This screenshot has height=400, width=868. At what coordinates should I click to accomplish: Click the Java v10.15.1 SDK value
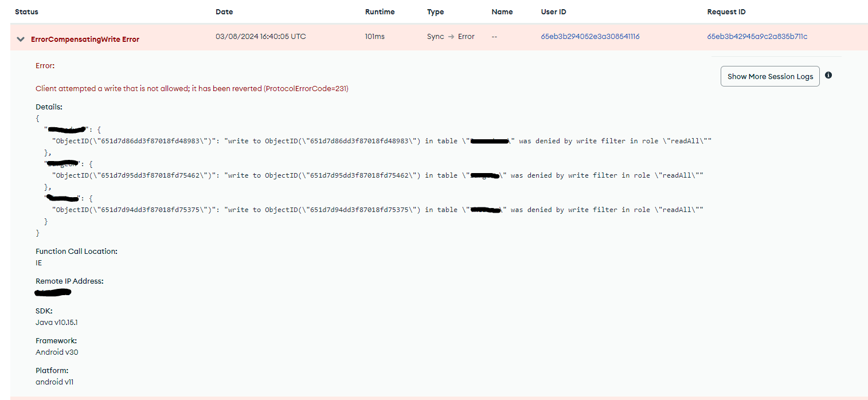coord(56,323)
